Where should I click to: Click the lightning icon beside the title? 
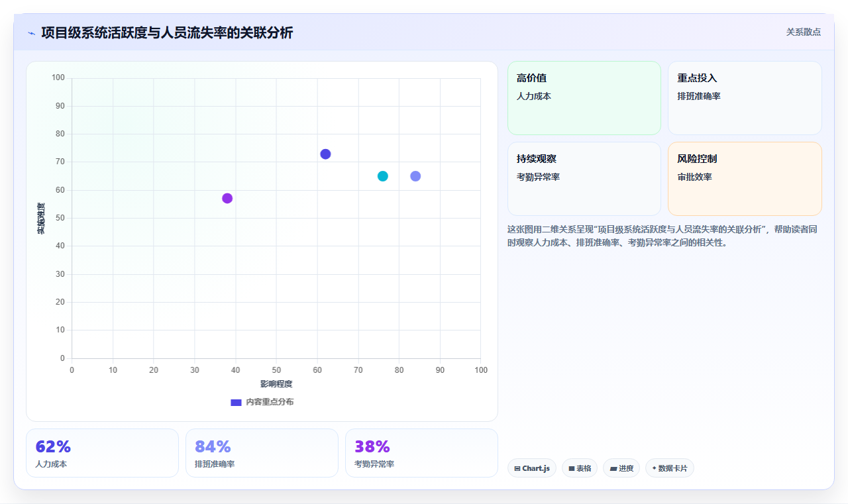[x=31, y=33]
